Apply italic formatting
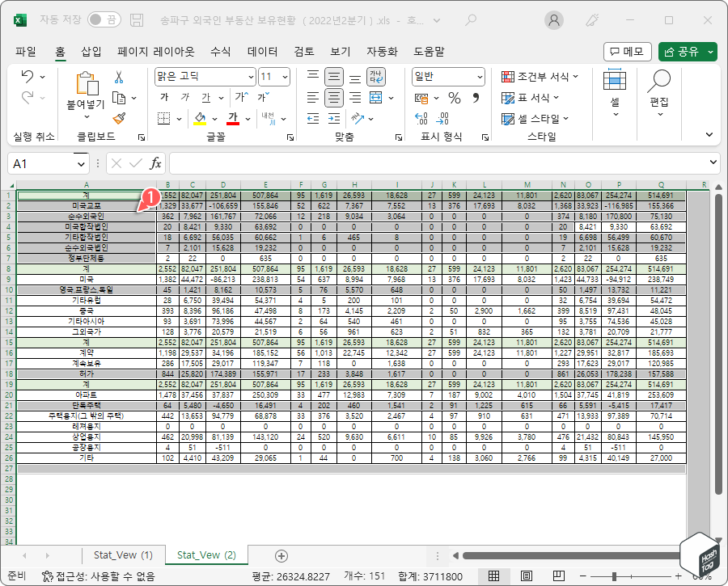Viewport: 728px width, 586px height. click(184, 97)
